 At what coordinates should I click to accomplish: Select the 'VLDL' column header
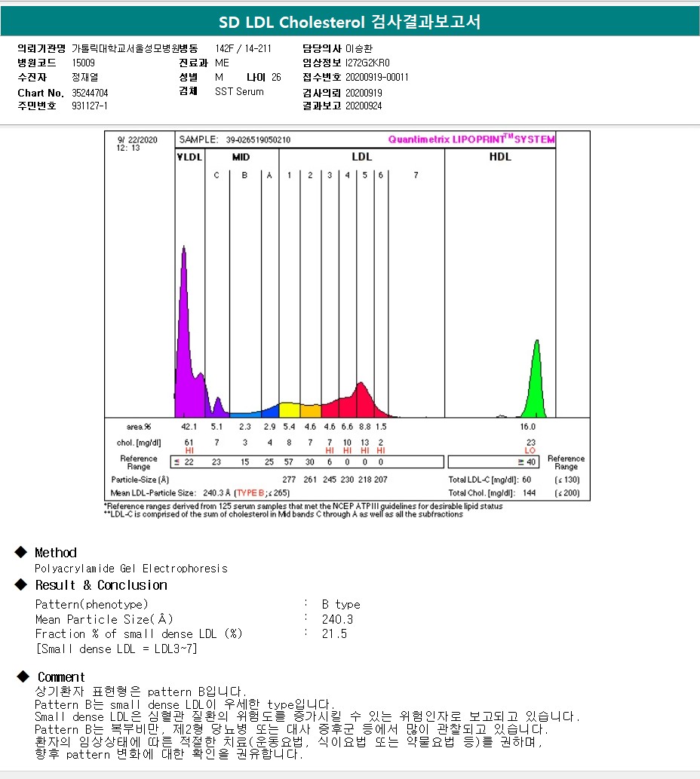[x=190, y=157]
